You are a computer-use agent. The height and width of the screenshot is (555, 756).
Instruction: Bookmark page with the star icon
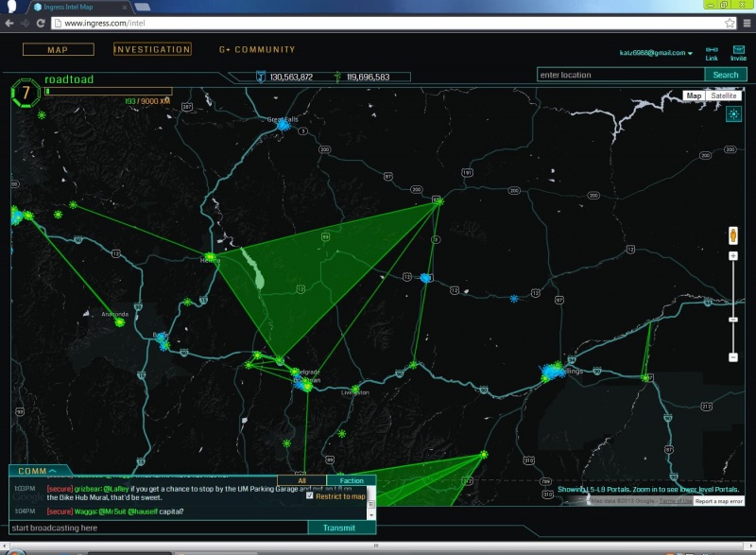pos(730,23)
